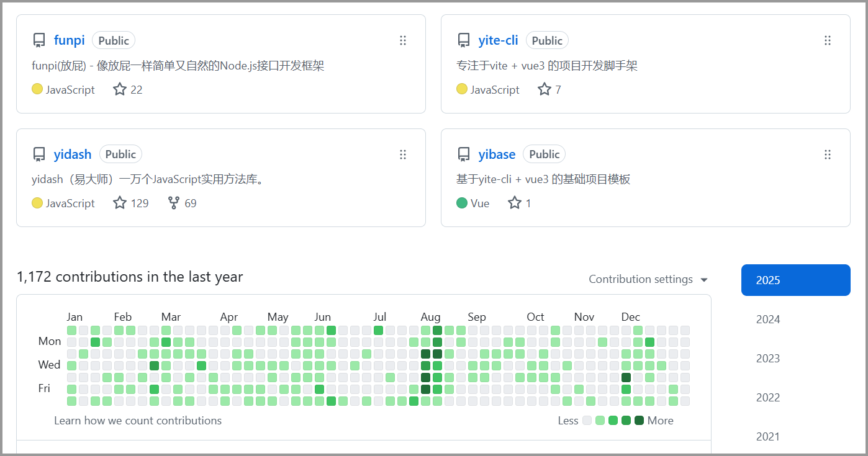Click the yellow JavaScript dot on yite-cli
Viewport: 868px width, 456px height.
[x=461, y=89]
